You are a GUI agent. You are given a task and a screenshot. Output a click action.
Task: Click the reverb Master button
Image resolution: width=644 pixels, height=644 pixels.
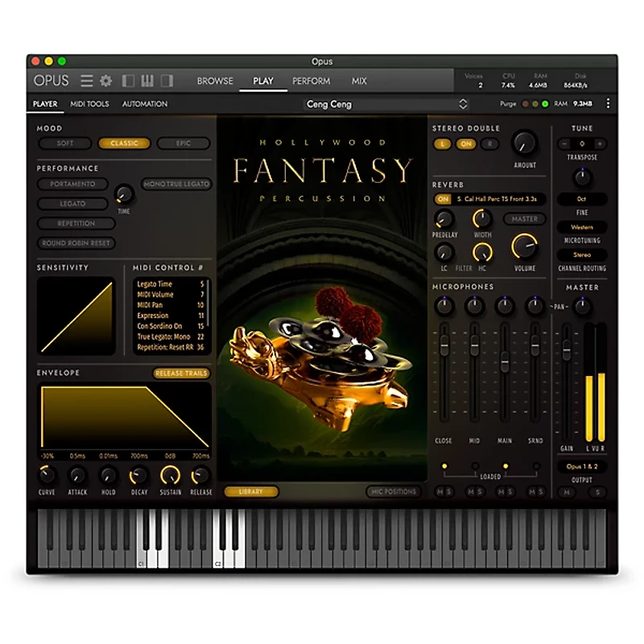coord(525,219)
